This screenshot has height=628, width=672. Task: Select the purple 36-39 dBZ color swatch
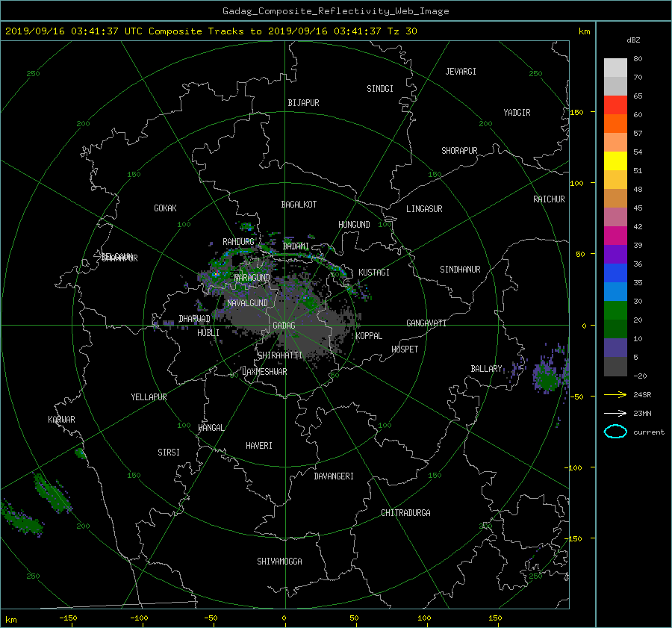coord(615,254)
